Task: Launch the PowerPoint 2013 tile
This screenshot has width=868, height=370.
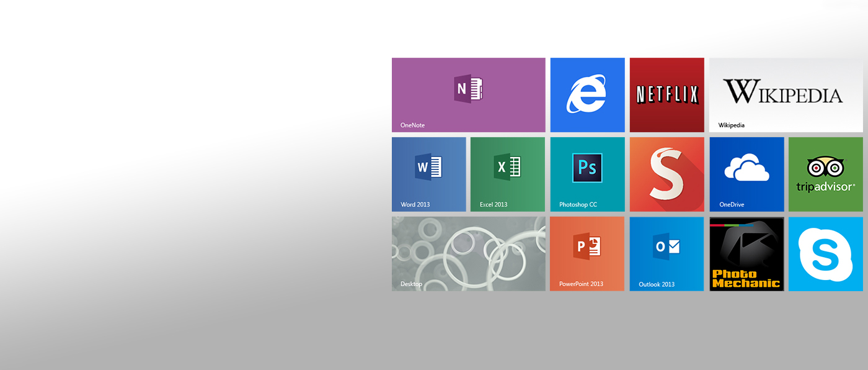Action: point(587,254)
